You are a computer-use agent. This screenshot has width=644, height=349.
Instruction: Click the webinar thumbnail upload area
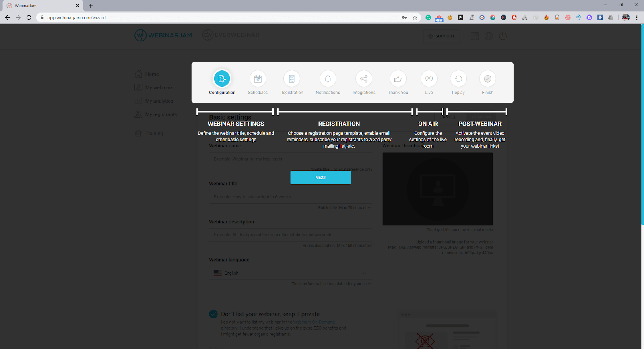click(x=438, y=189)
